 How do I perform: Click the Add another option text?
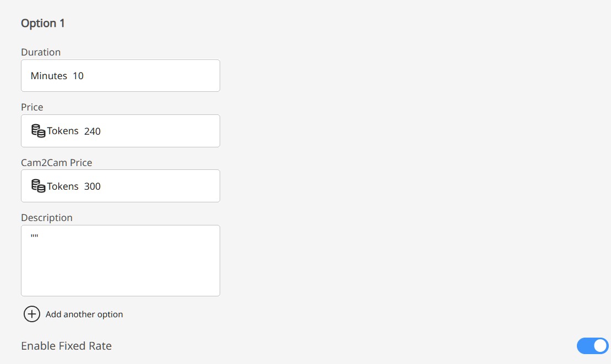click(84, 315)
